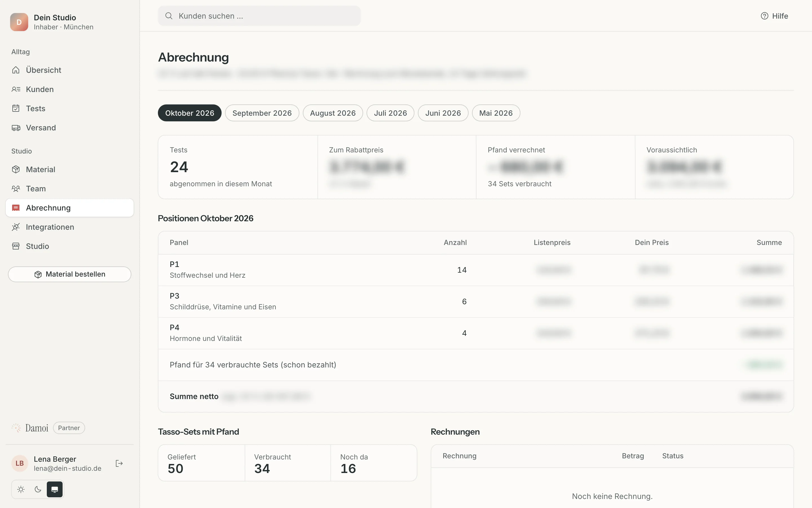This screenshot has width=812, height=508.
Task: Select system theme monitor icon
Action: pos(55,489)
